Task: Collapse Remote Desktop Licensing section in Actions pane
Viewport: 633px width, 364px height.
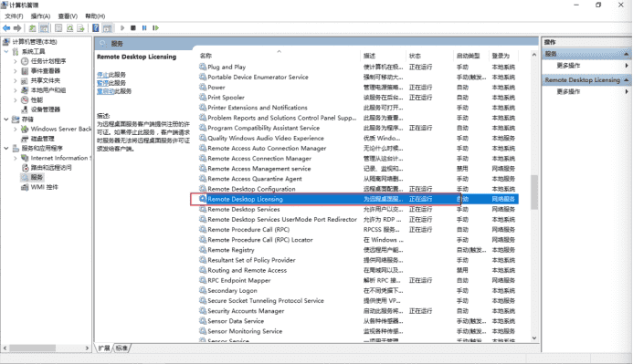Action: [x=626, y=79]
